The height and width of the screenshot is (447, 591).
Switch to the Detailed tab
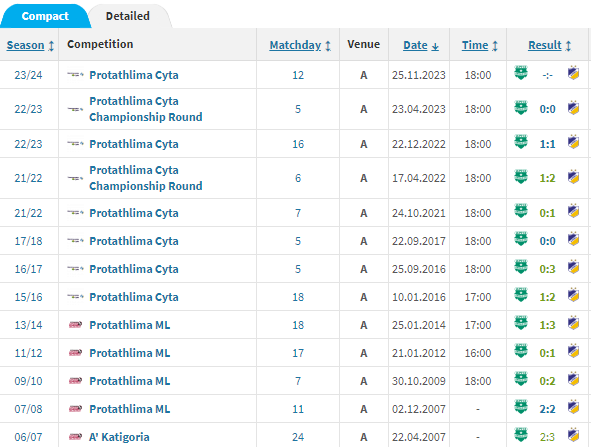pos(128,16)
